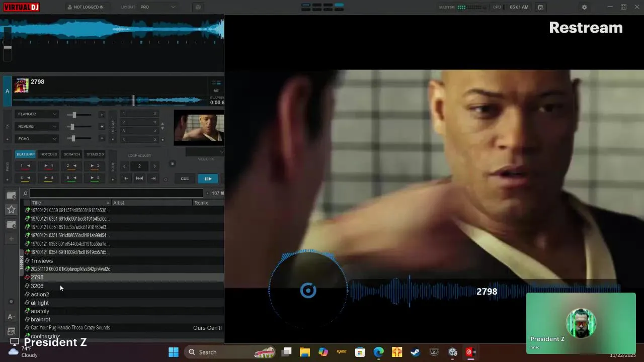Viewport: 644px width, 362px height.
Task: Click the play/pause button
Action: tap(208, 179)
